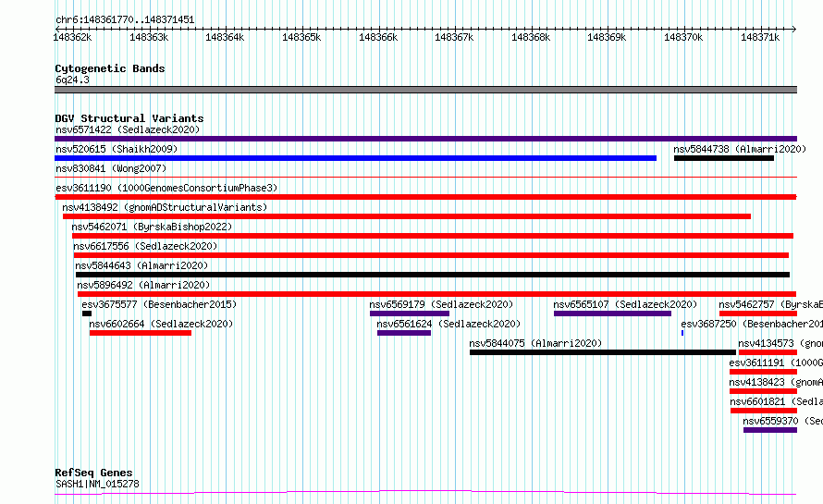Viewport: 823px width, 504px height.
Task: Click the SASH1|NM_015278 gene label
Action: 97,484
